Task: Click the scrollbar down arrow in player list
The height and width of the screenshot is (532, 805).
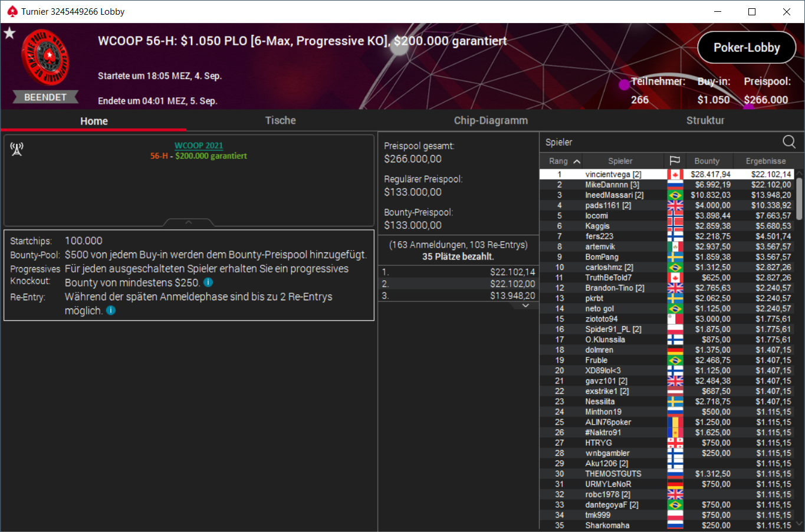Action: (800, 523)
